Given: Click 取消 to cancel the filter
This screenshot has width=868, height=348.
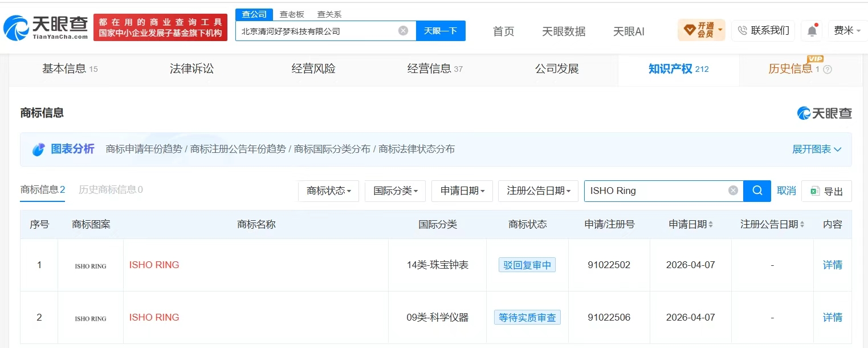Looking at the screenshot, I should (x=787, y=191).
